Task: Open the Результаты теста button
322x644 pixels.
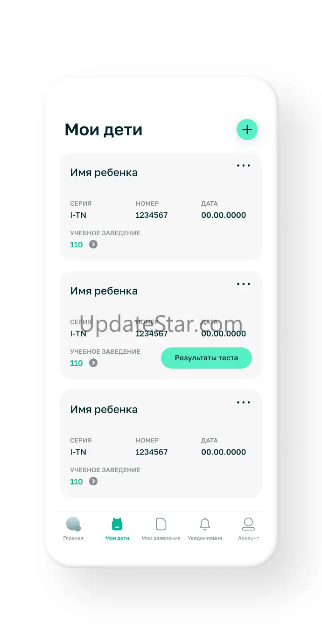Action: [206, 358]
